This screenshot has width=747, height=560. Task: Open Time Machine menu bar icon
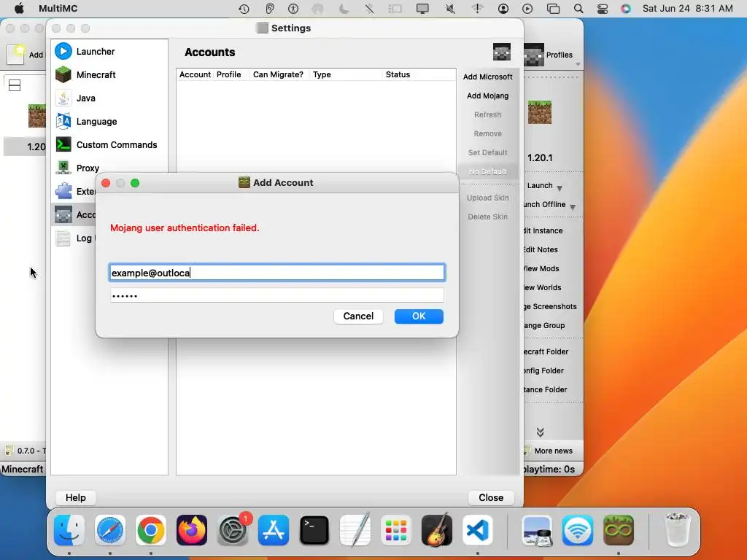(244, 9)
